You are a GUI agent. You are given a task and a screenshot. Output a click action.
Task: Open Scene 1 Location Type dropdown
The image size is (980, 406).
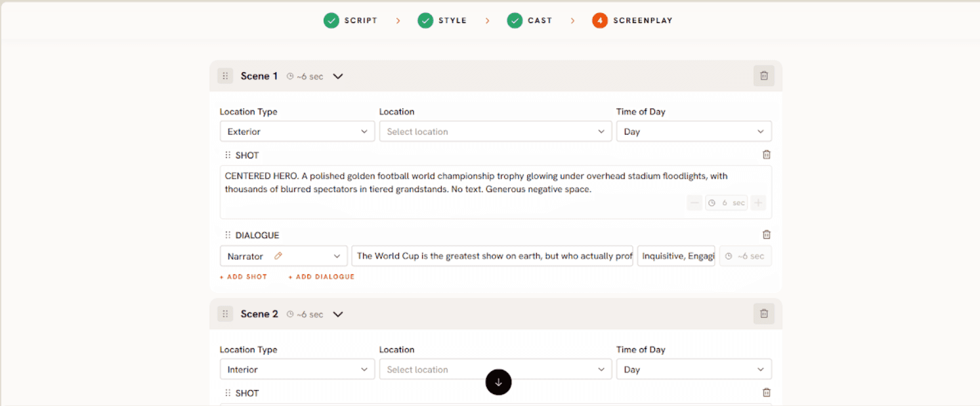click(297, 131)
